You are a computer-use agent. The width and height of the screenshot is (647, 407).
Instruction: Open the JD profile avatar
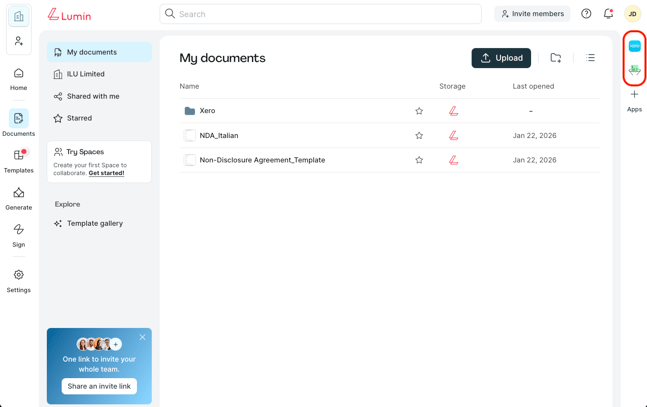point(632,14)
